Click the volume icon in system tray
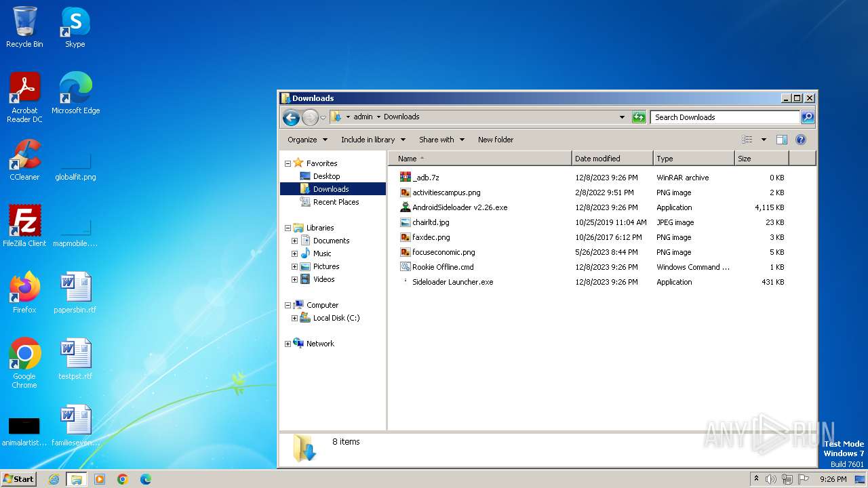This screenshot has width=868, height=488. 771,479
